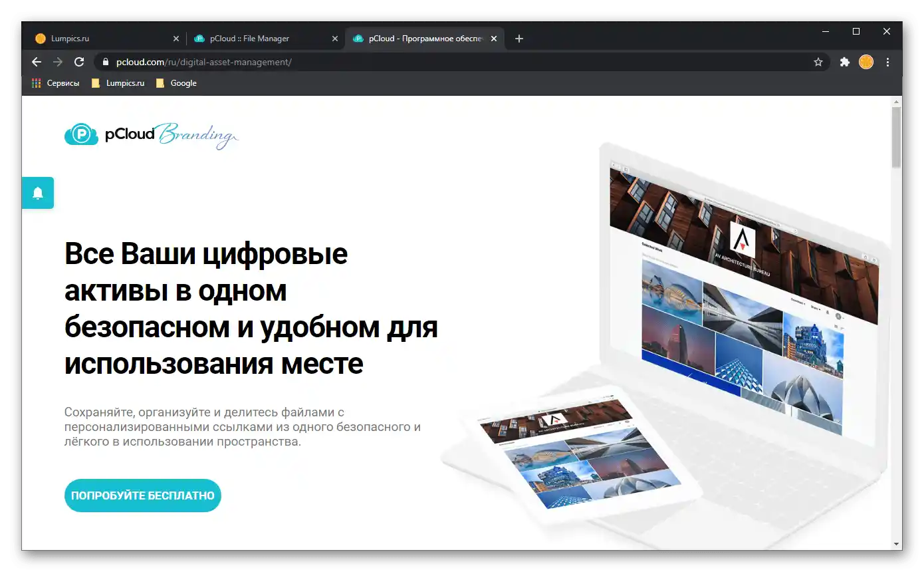Click the address bar URL field
This screenshot has height=572, width=924.
pyautogui.click(x=462, y=62)
